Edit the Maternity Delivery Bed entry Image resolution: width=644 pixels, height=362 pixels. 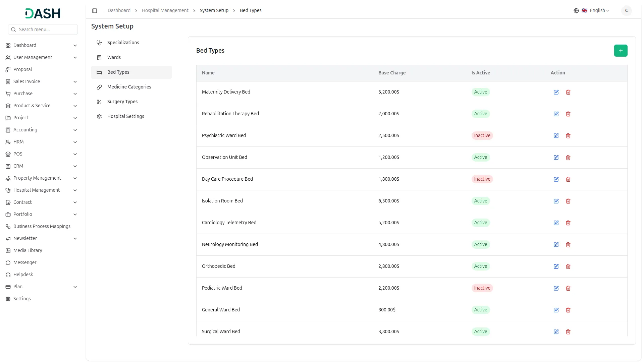coord(556,92)
